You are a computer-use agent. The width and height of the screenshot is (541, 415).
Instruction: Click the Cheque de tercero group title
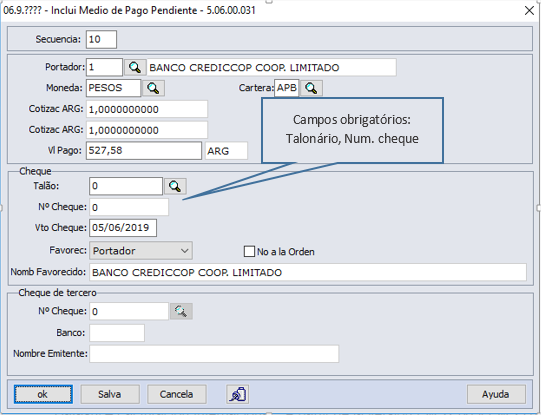pos(57,293)
